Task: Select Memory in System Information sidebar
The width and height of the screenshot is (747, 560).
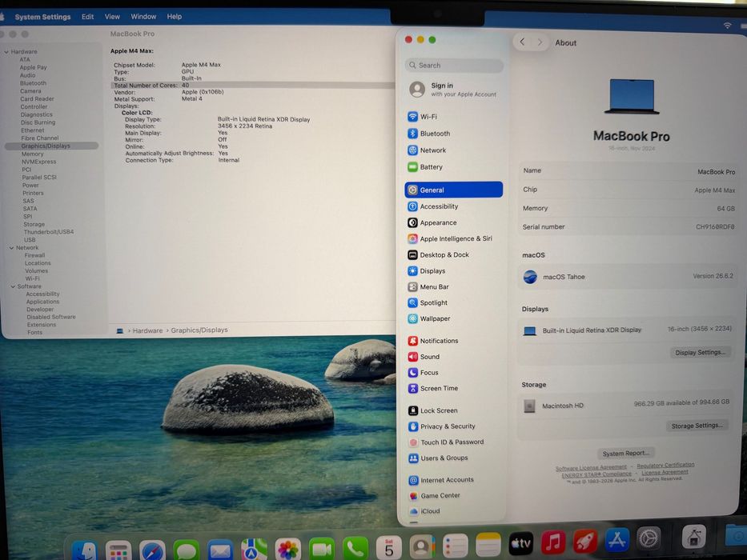Action: (32, 154)
